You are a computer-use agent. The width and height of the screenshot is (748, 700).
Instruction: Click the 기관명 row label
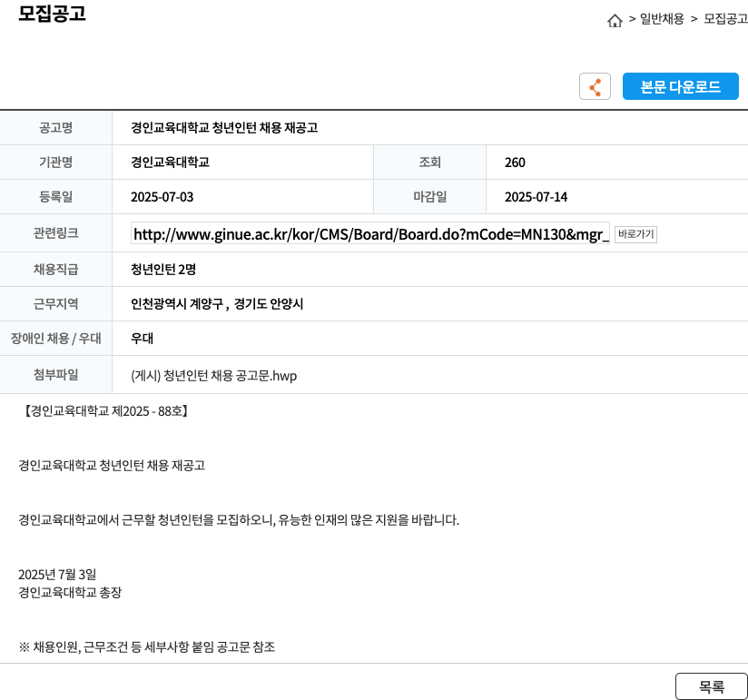click(55, 163)
